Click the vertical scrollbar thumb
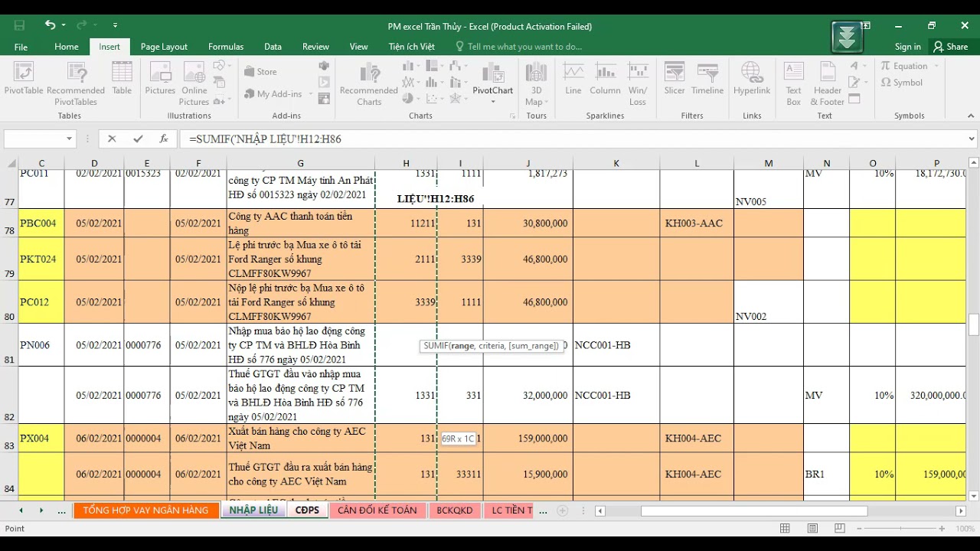Image resolution: width=980 pixels, height=551 pixels. coord(973,324)
